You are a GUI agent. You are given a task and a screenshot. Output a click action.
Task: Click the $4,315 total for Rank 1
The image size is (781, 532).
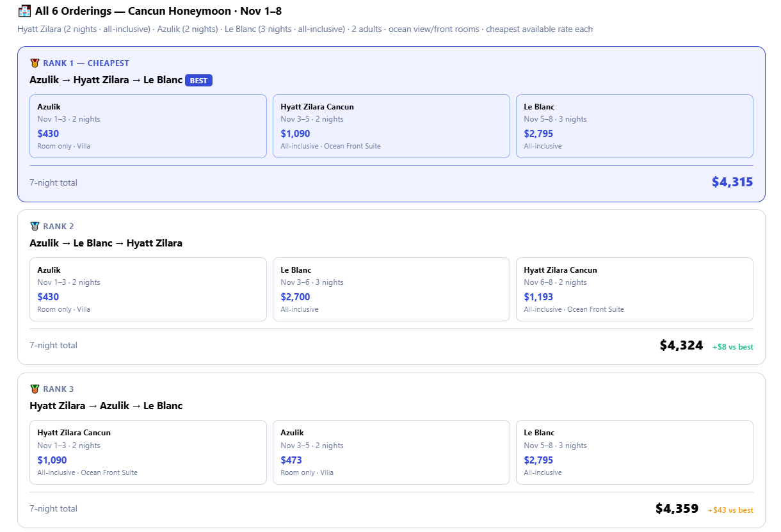[732, 182]
